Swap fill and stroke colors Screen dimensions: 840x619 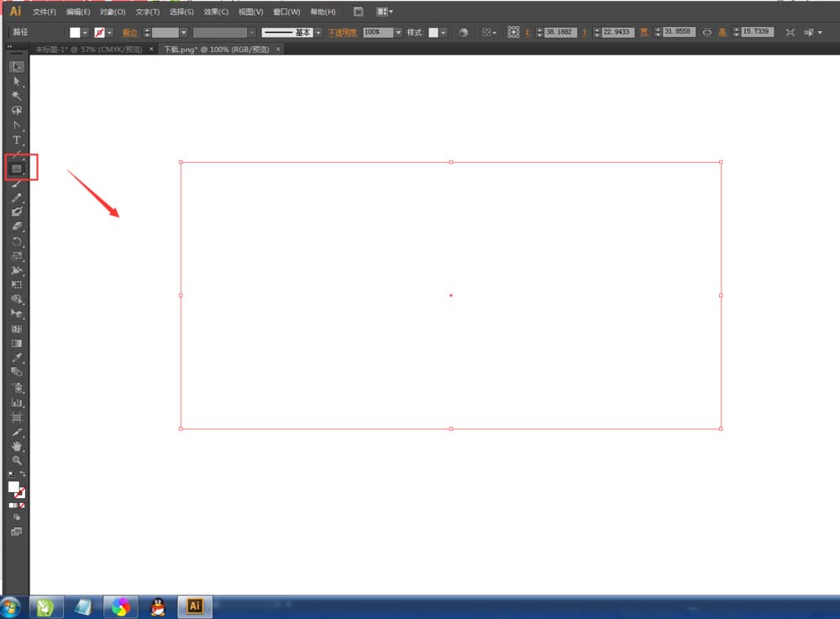pos(23,474)
